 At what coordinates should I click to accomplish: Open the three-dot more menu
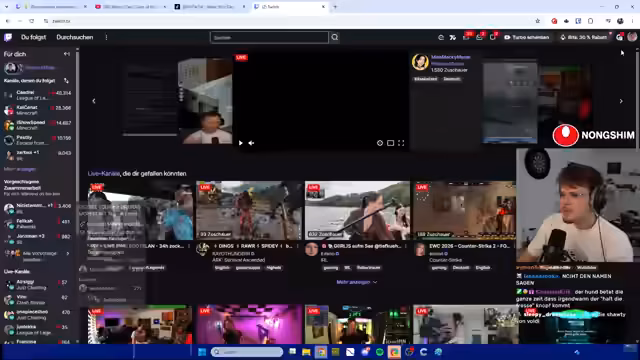[x=107, y=37]
